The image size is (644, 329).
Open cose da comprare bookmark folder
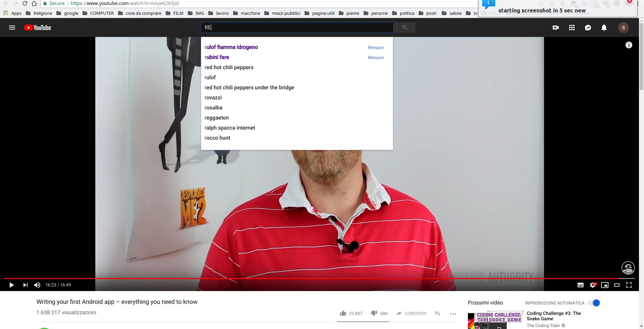pyautogui.click(x=140, y=13)
